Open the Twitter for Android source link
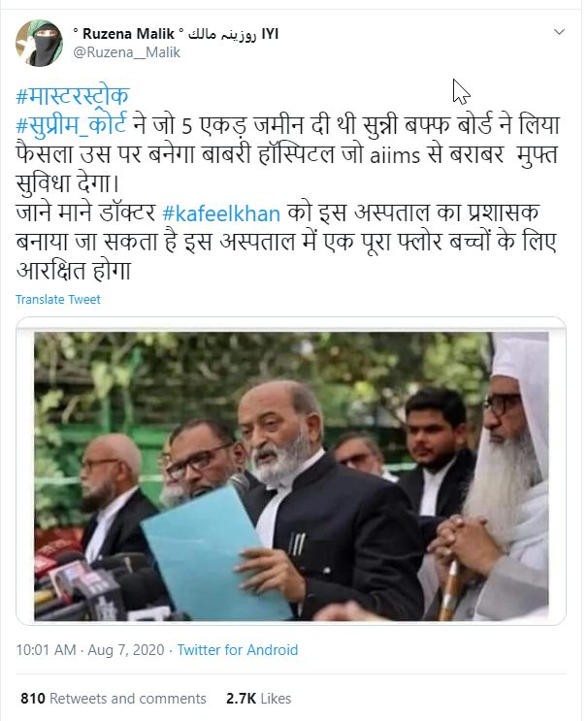 pyautogui.click(x=238, y=650)
